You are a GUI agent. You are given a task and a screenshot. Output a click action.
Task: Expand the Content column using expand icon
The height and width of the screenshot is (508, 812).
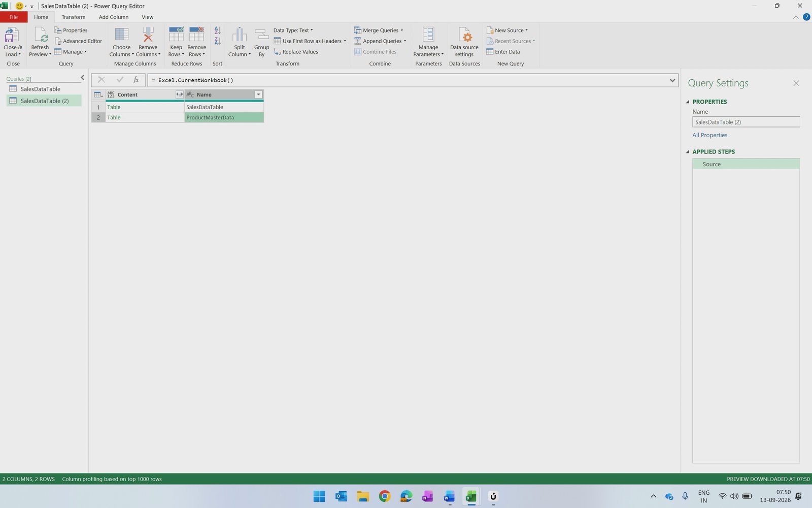coord(179,94)
